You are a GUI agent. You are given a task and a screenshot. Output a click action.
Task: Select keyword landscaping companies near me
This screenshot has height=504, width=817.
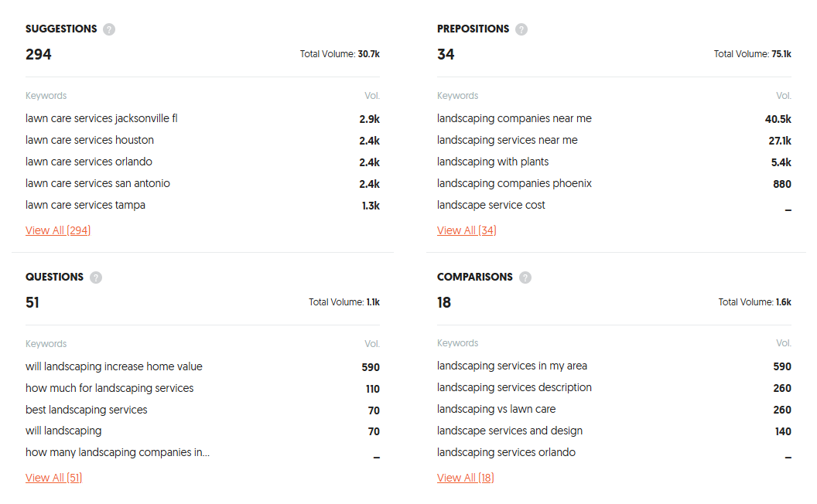(x=514, y=119)
